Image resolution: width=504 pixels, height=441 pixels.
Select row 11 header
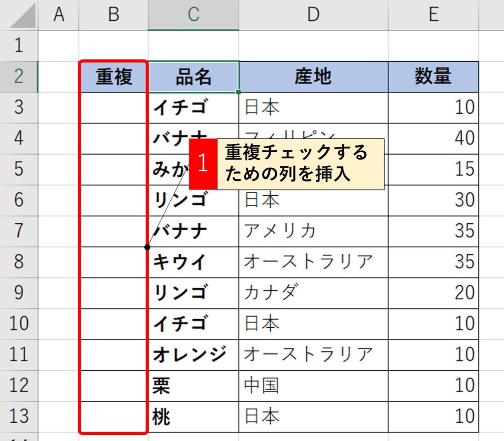pos(19,355)
